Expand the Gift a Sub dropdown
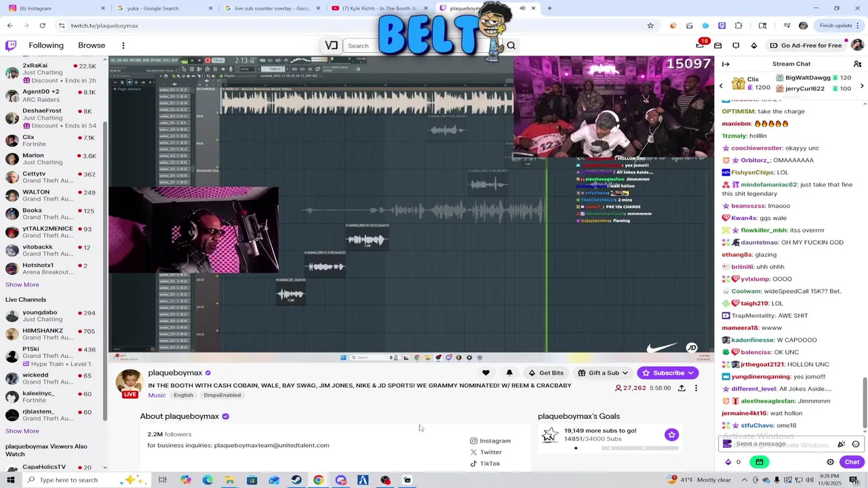 tap(625, 373)
